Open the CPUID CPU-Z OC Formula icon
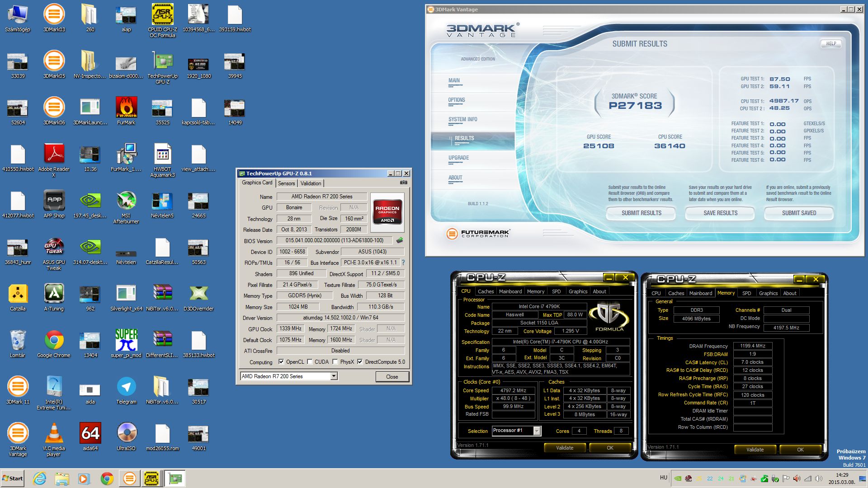This screenshot has height=488, width=868. 162,21
